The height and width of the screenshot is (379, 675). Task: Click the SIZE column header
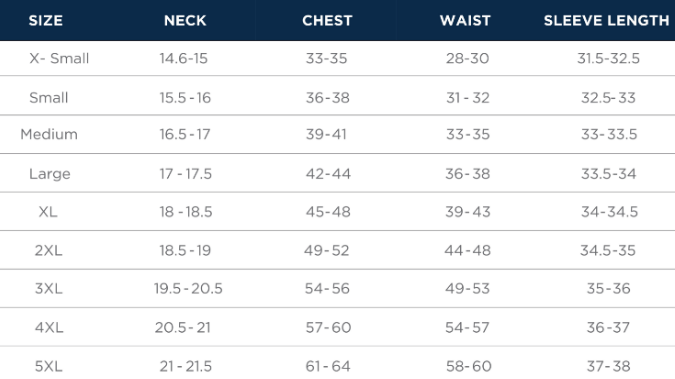pos(46,21)
